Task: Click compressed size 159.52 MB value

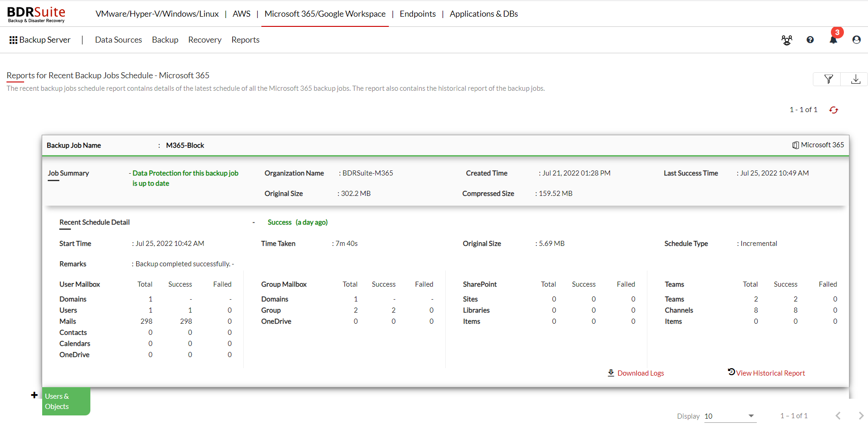Action: tap(556, 194)
